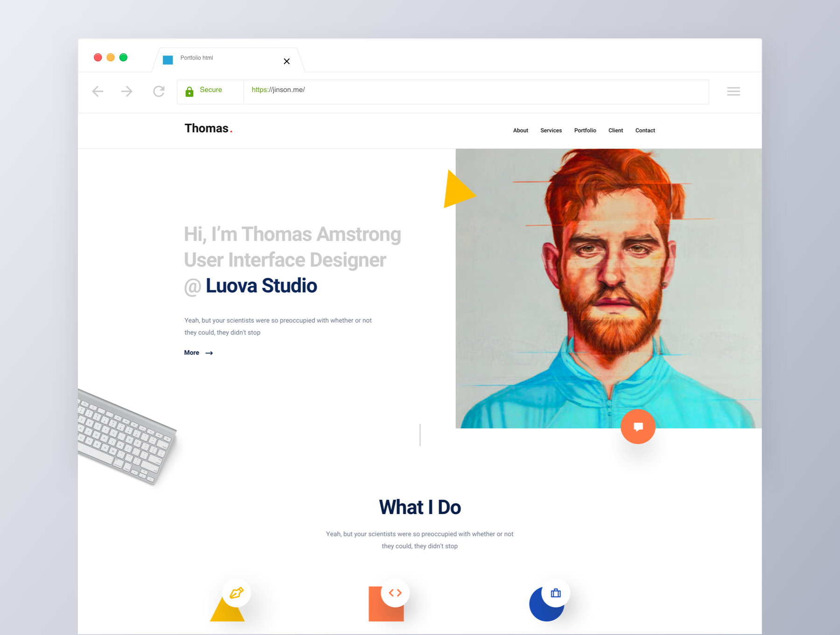Focus the URL address field
Screen dimensions: 840x635
pyautogui.click(x=467, y=90)
